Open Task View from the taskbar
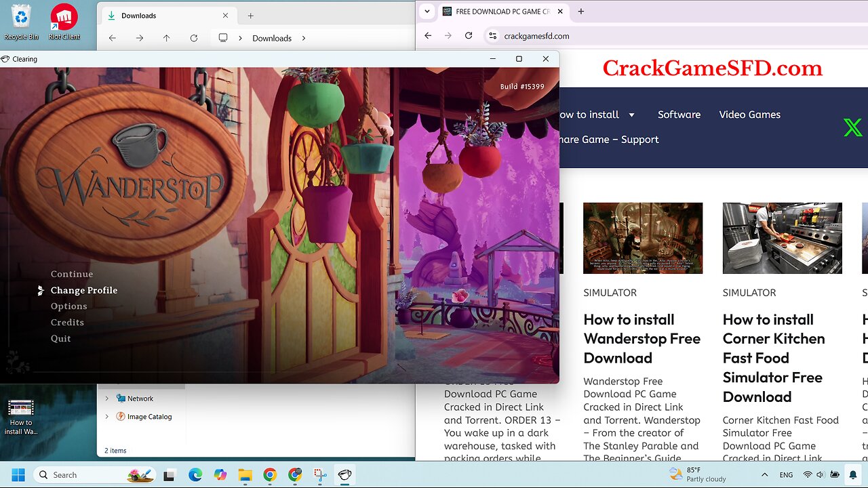Viewport: 868px width, 488px height. tap(170, 475)
